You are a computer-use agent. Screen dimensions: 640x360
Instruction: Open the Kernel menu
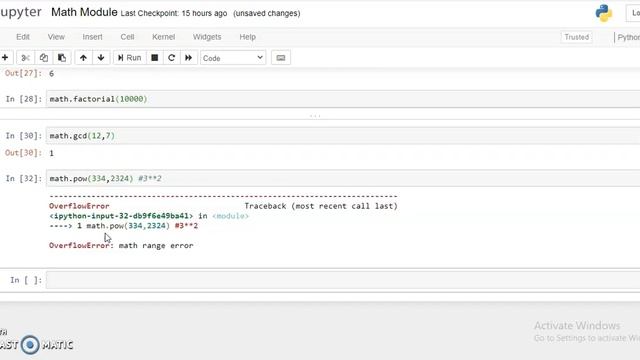click(164, 37)
